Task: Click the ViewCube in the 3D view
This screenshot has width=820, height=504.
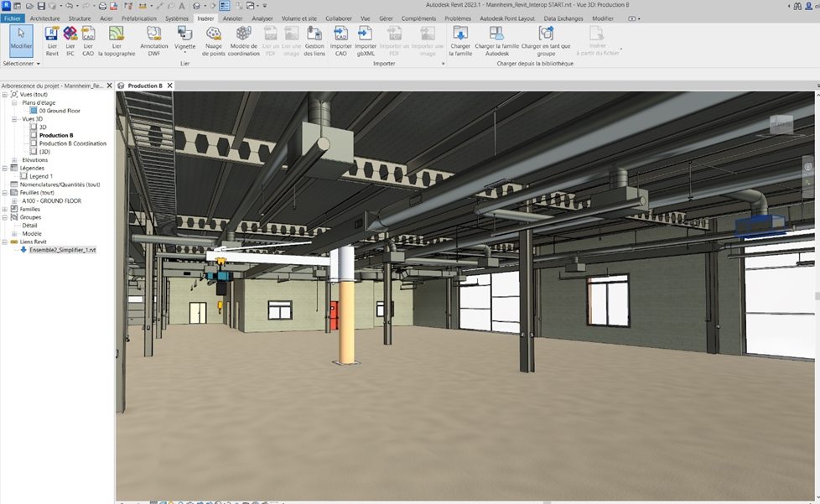Action: click(x=781, y=124)
